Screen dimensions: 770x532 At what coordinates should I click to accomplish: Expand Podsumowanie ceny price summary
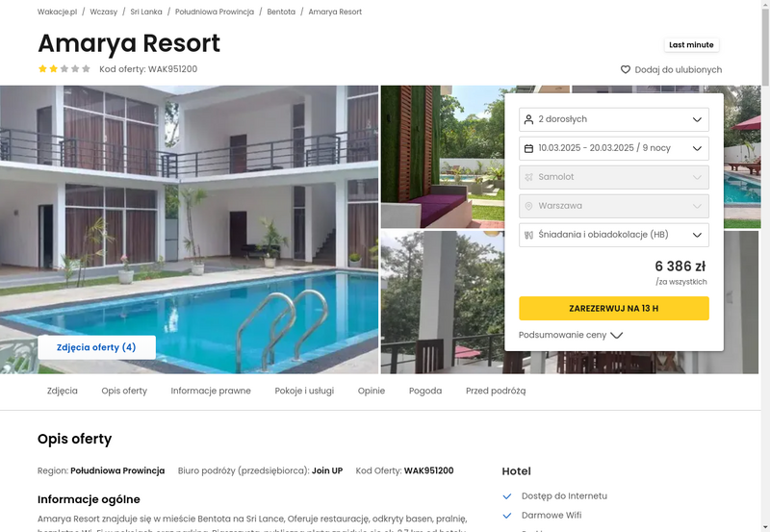click(x=571, y=335)
